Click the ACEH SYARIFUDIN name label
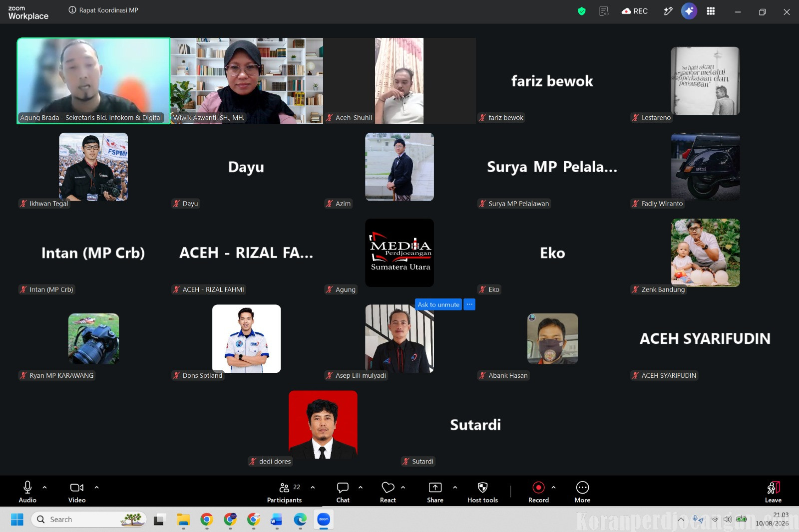Screen dimensions: 799x532 pos(664,375)
